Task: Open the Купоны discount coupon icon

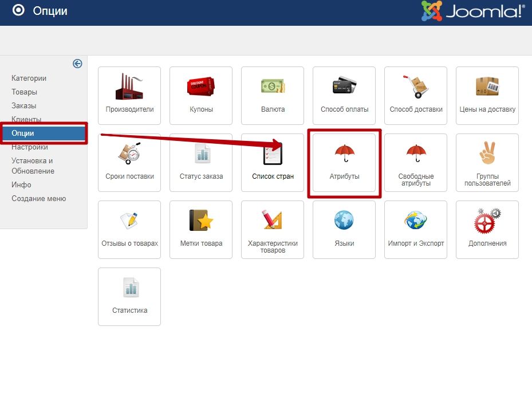Action: (x=201, y=87)
